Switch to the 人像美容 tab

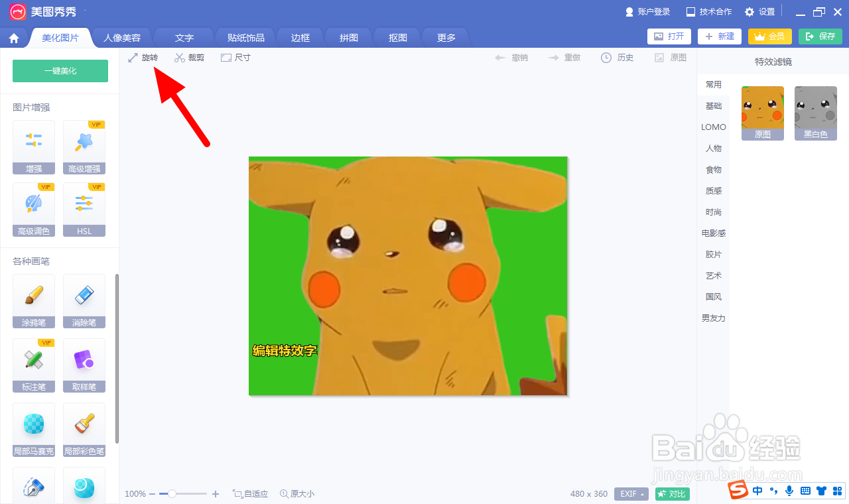click(x=122, y=38)
